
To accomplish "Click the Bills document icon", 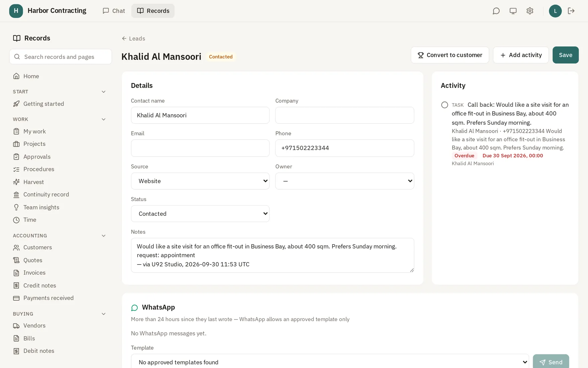I will click(16, 338).
